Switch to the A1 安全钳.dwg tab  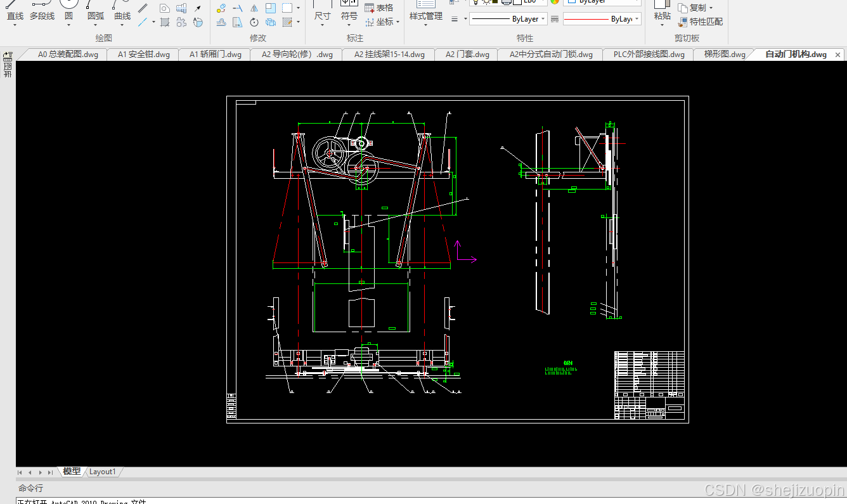(x=144, y=55)
